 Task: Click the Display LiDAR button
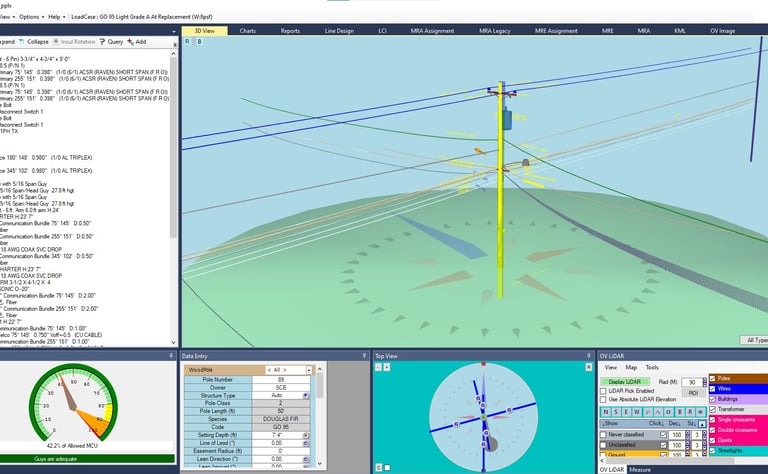click(624, 381)
